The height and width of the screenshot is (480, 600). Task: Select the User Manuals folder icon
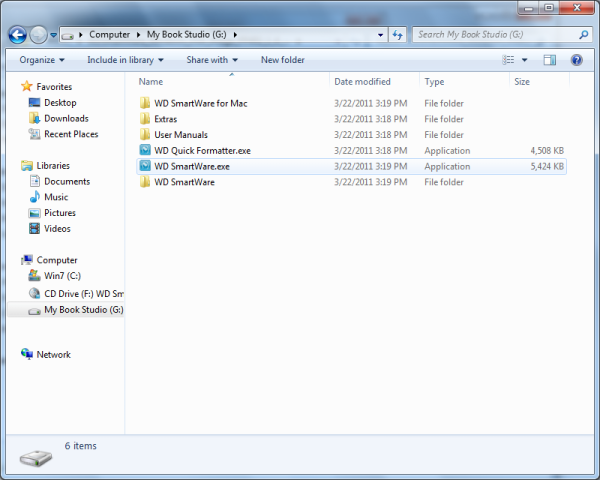pos(145,134)
